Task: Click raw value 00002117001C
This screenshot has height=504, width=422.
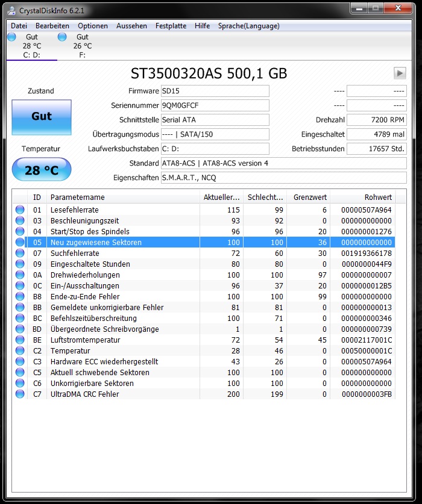Action: point(367,340)
